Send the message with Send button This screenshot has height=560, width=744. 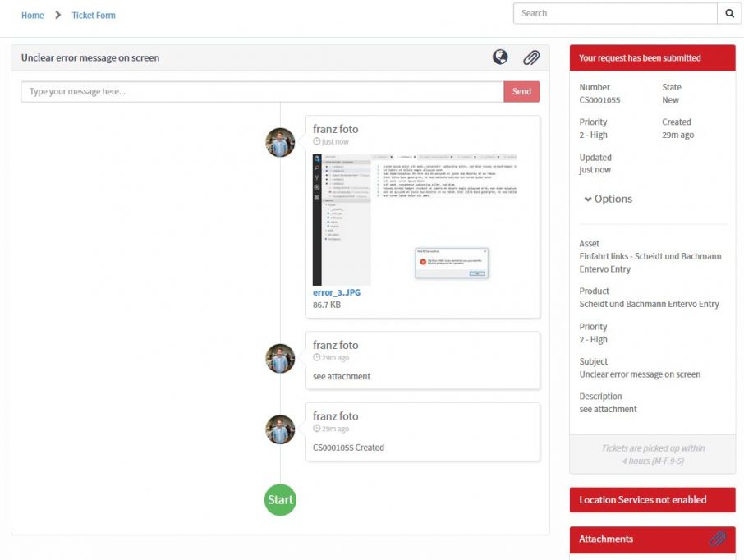click(x=521, y=92)
